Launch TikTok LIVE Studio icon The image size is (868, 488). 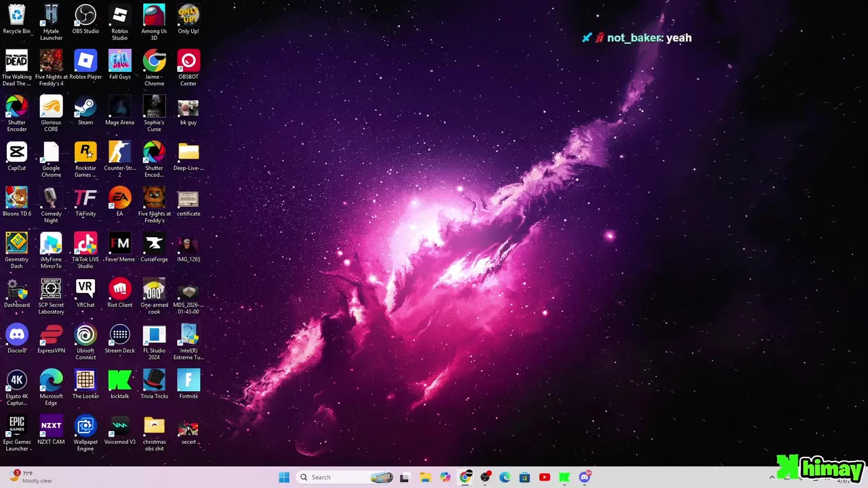coord(85,249)
